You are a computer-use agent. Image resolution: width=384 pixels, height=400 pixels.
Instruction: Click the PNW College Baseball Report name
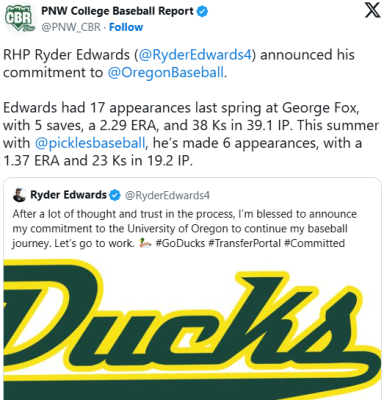(117, 11)
